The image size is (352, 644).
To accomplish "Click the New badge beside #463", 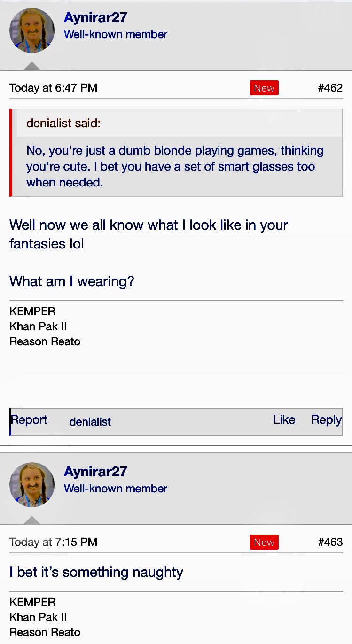I will pyautogui.click(x=264, y=542).
